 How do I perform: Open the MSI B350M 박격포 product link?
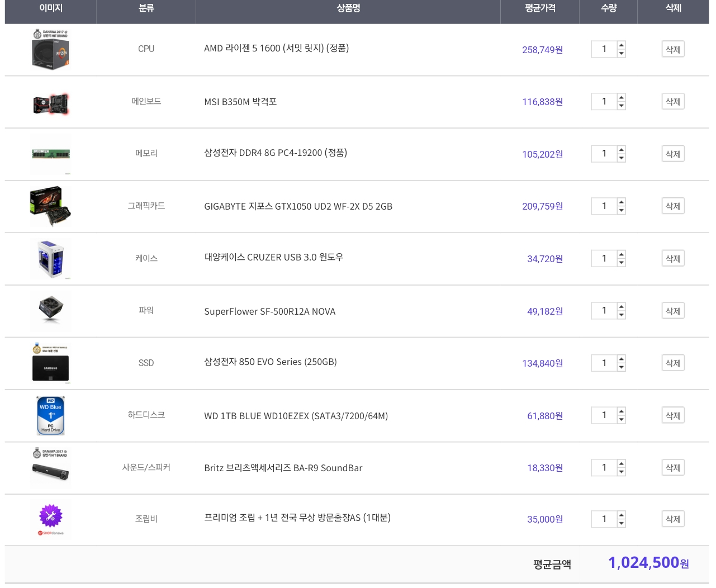[240, 102]
